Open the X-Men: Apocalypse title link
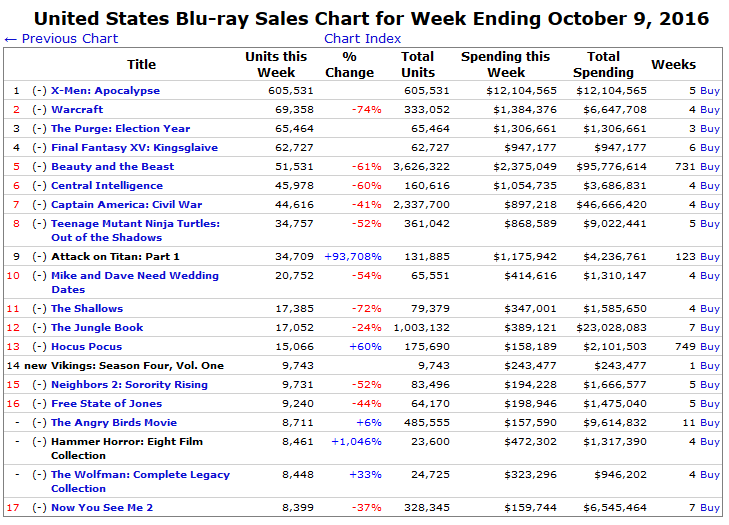729x525 pixels. [105, 91]
